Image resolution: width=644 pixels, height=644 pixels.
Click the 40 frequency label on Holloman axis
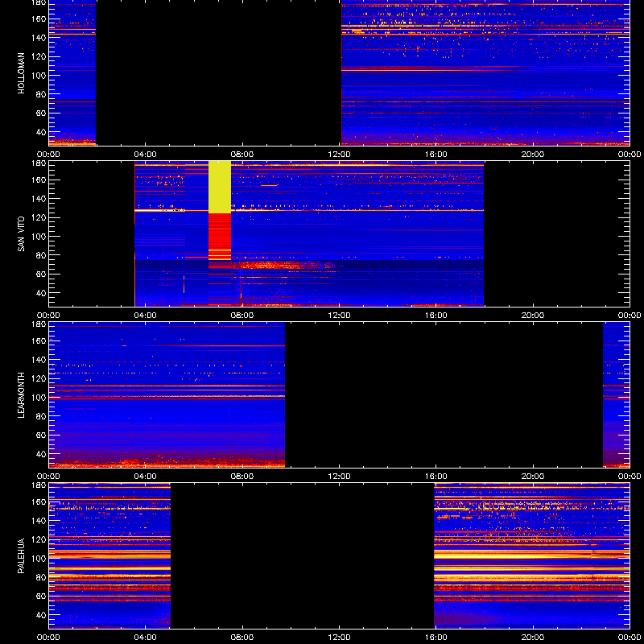pyautogui.click(x=41, y=132)
